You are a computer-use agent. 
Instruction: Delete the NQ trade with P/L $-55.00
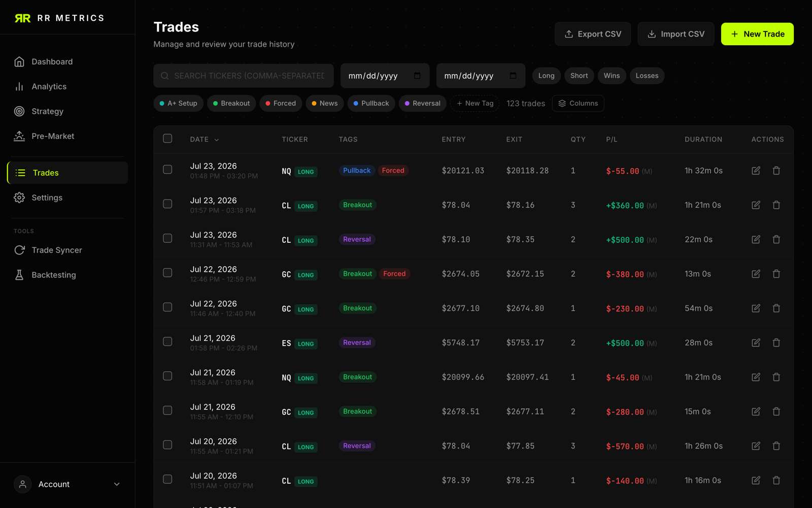tap(776, 171)
